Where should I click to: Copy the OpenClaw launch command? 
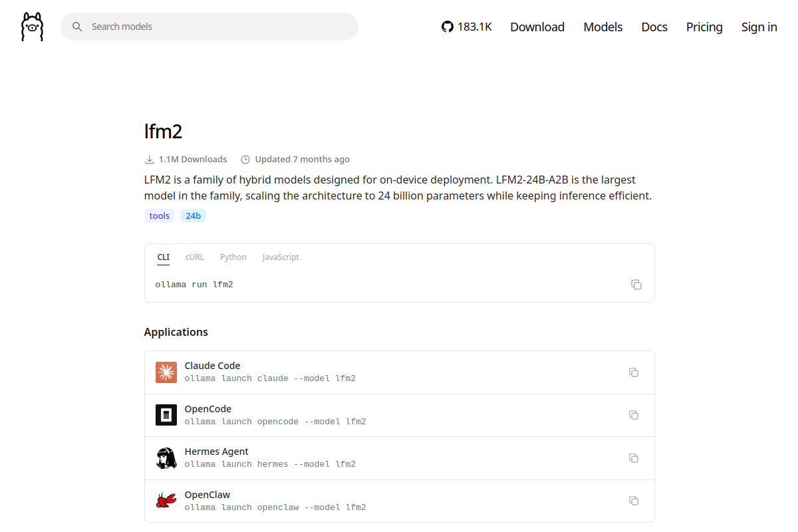[x=634, y=501]
